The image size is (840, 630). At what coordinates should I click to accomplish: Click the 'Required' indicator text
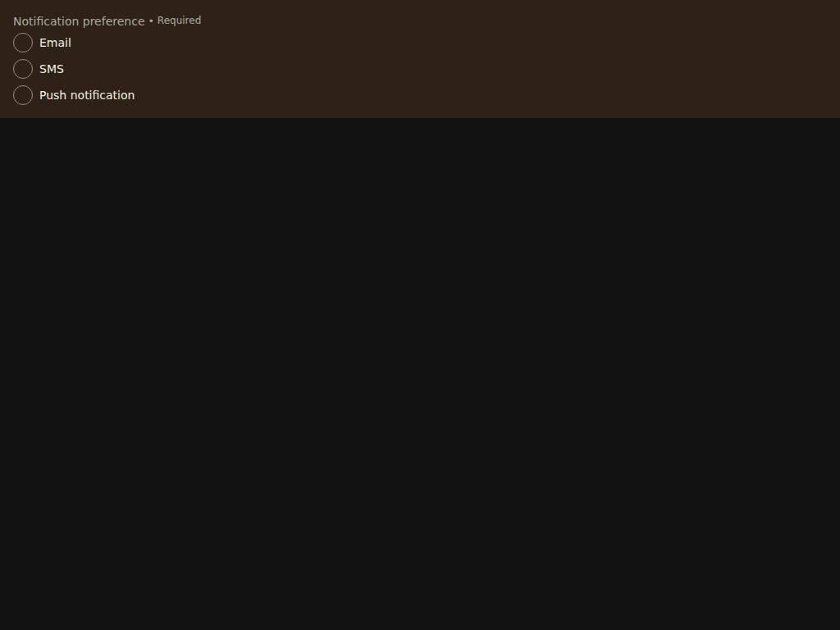point(179,21)
